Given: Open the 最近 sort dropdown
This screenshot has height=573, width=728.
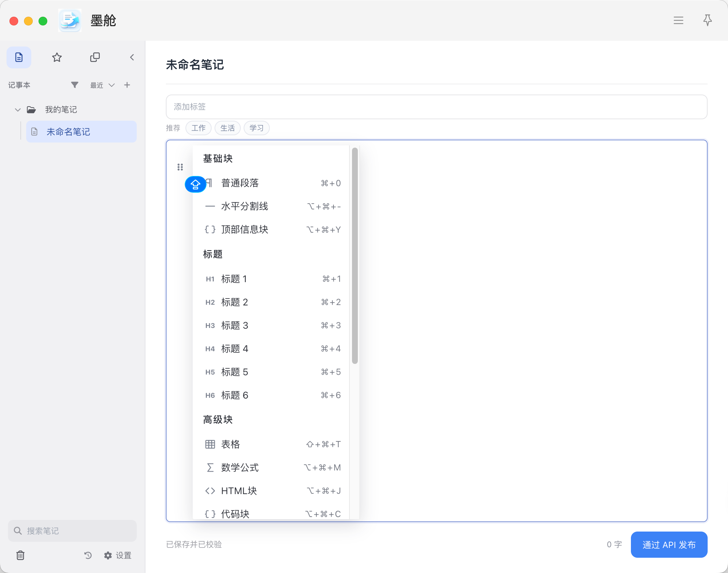Looking at the screenshot, I should (103, 85).
